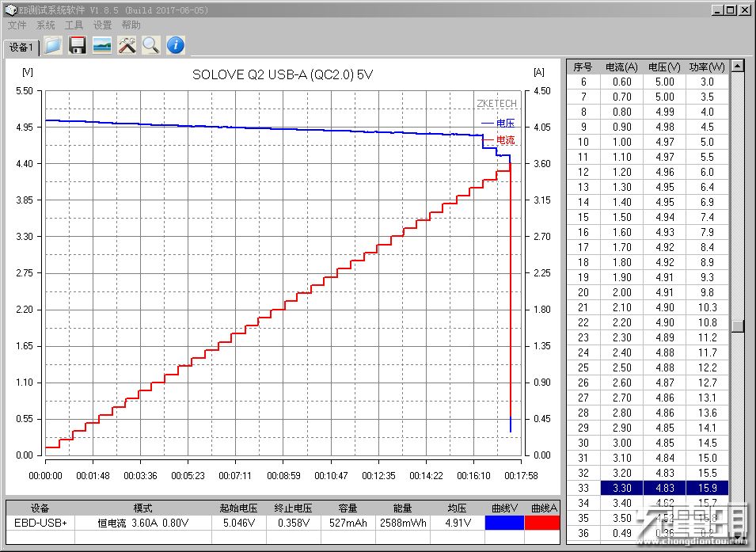Open the blue info icon
The image size is (756, 552).
(176, 45)
